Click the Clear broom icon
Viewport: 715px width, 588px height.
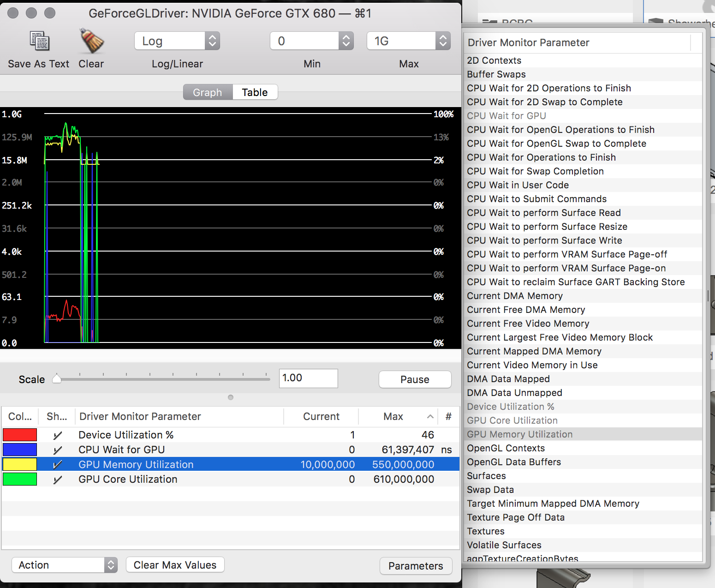pos(91,41)
